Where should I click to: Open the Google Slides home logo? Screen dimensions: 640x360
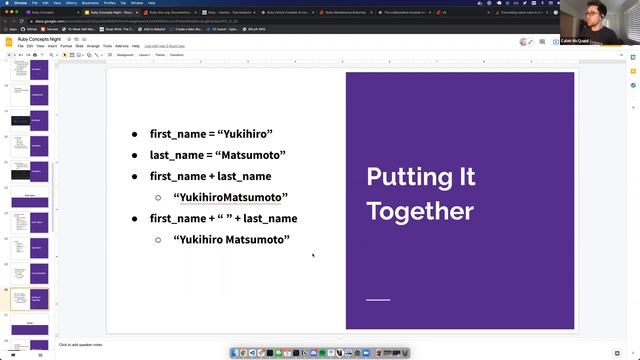9,42
